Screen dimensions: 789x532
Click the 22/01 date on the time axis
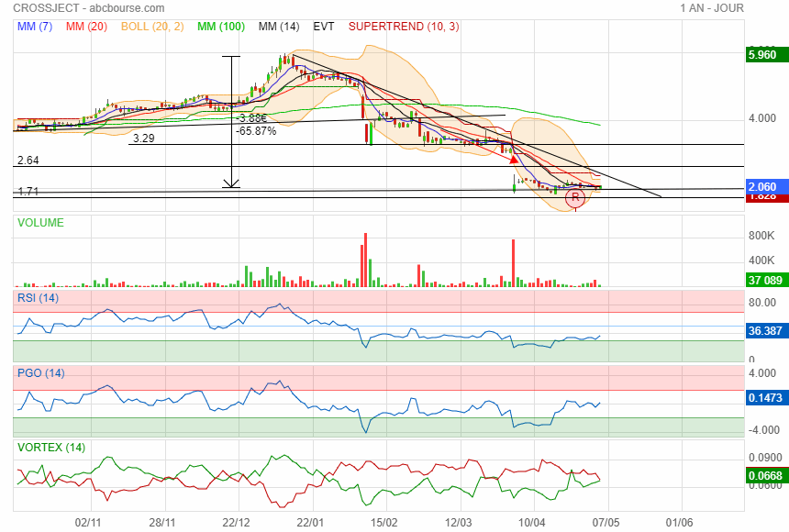(310, 523)
